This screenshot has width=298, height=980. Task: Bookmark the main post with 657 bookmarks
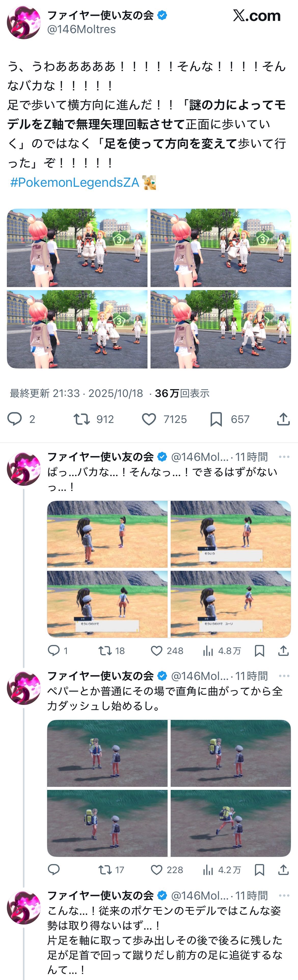pyautogui.click(x=216, y=419)
